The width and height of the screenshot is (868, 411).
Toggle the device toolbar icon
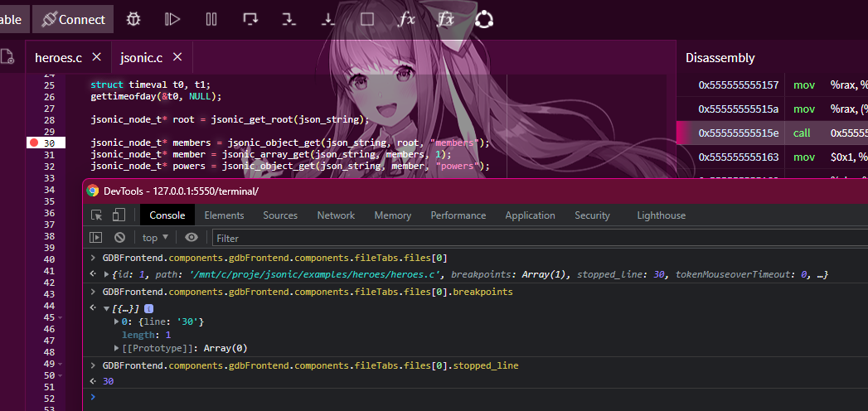coord(119,215)
